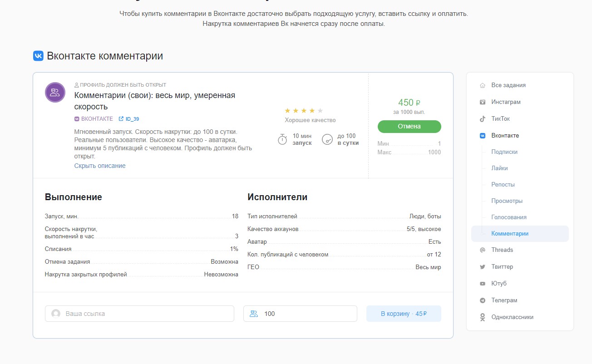The image size is (592, 364).
Task: Focus the Ваша ссылка input field
Action: tap(139, 314)
